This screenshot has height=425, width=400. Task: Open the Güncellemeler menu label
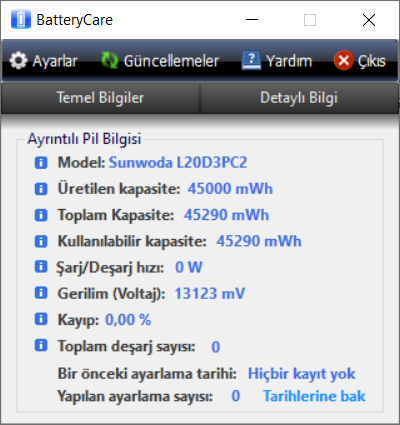coord(171,61)
